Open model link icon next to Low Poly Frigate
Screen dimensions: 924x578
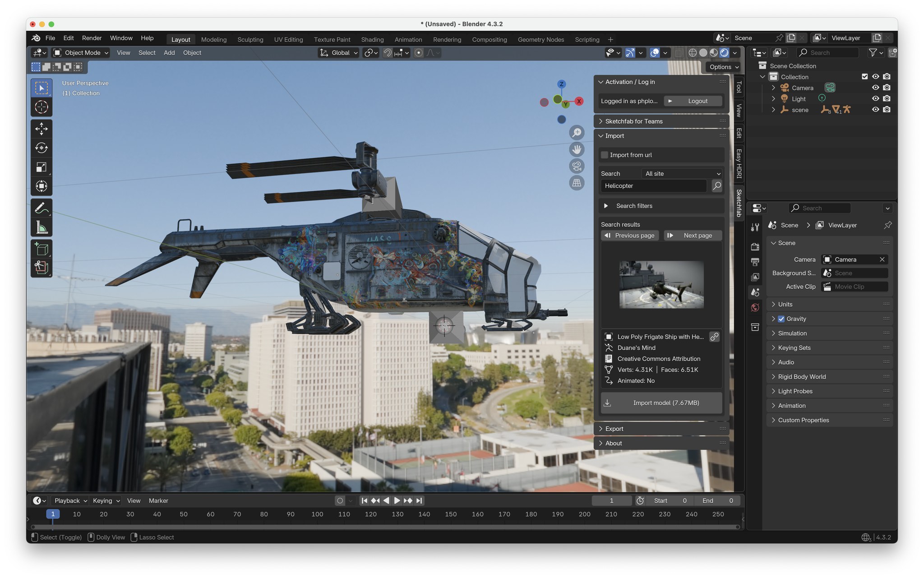click(714, 337)
